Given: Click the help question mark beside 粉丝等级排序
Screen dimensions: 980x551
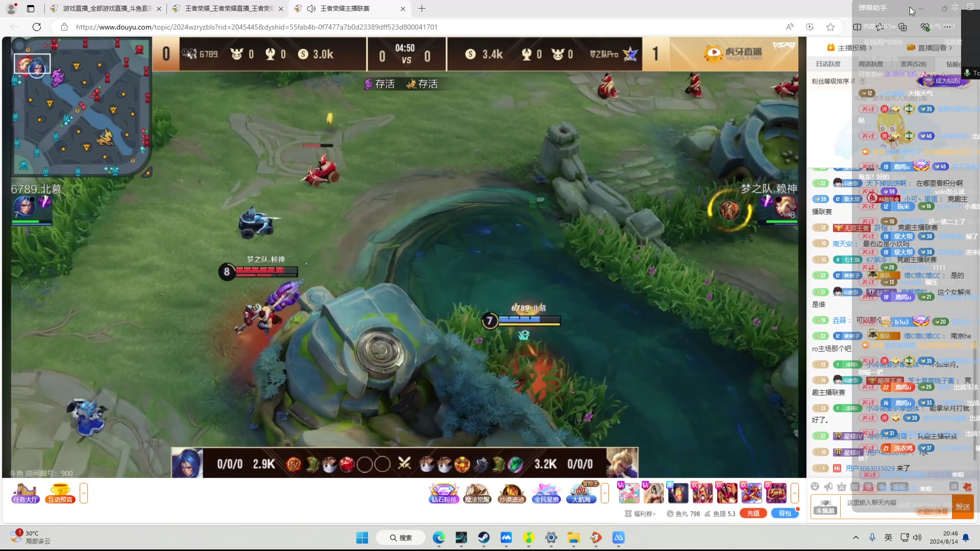Looking at the screenshot, I should 863,81.
